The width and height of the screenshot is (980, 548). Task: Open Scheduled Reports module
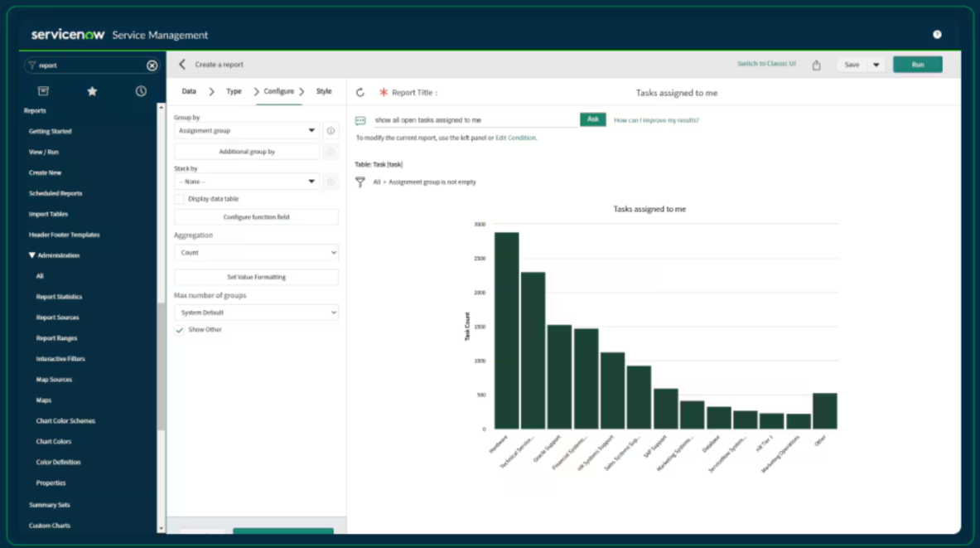(x=56, y=193)
